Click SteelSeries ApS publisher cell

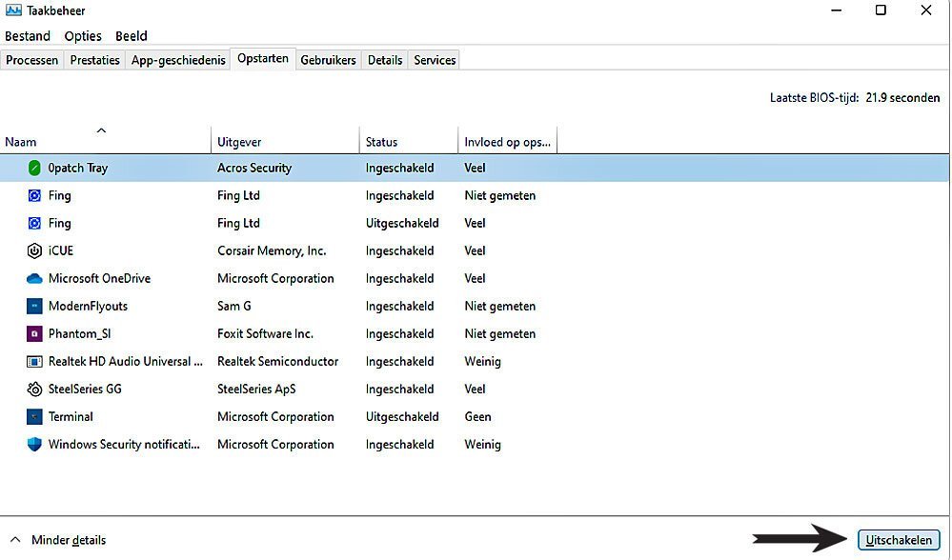256,389
